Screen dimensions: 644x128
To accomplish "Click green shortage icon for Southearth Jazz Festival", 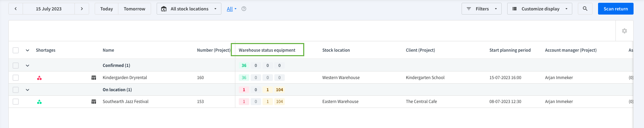I will point(39,102).
